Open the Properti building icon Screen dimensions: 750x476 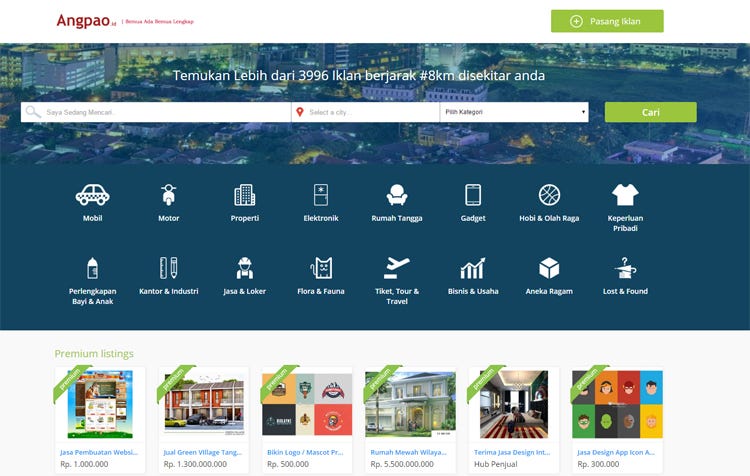[244, 195]
